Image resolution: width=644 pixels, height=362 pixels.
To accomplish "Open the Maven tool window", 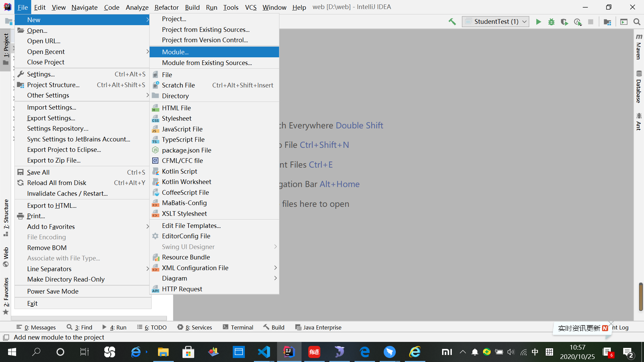I will (x=639, y=47).
